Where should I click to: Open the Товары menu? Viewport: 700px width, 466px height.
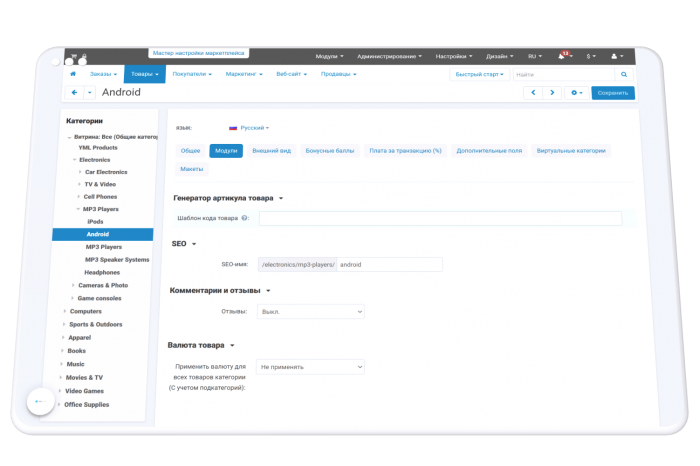(x=145, y=74)
